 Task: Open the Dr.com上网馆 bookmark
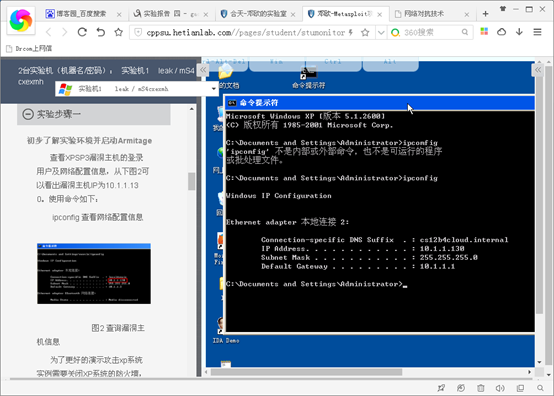29,49
